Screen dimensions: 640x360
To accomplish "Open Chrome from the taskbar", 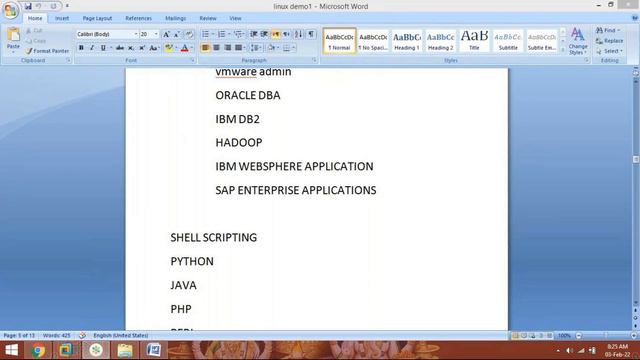I will 38,350.
